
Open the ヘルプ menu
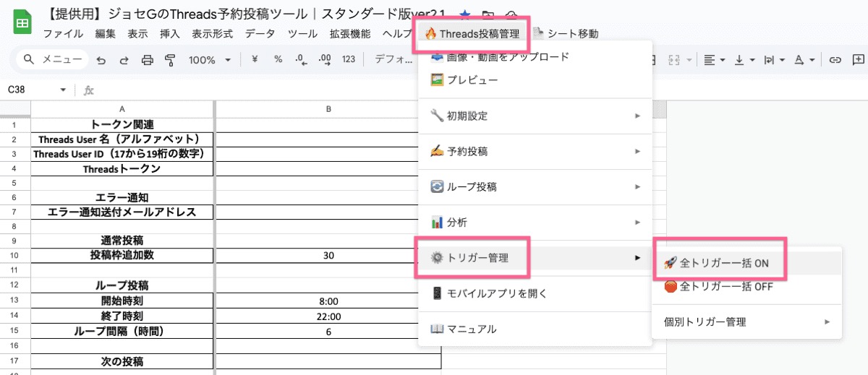pos(397,34)
